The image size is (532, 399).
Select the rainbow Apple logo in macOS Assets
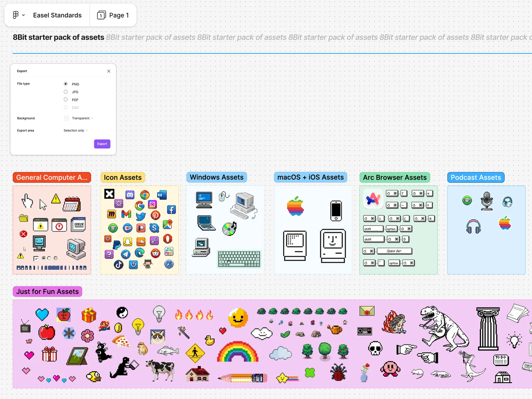point(296,206)
